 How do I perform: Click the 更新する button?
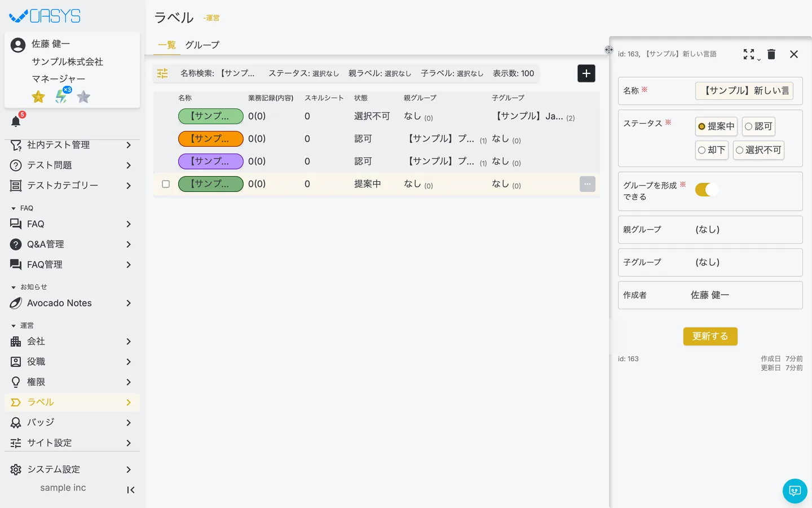[x=710, y=336]
